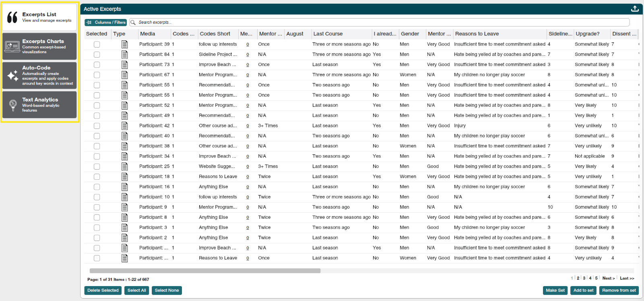Click the Remove from set button
The image size is (644, 301).
619,291
